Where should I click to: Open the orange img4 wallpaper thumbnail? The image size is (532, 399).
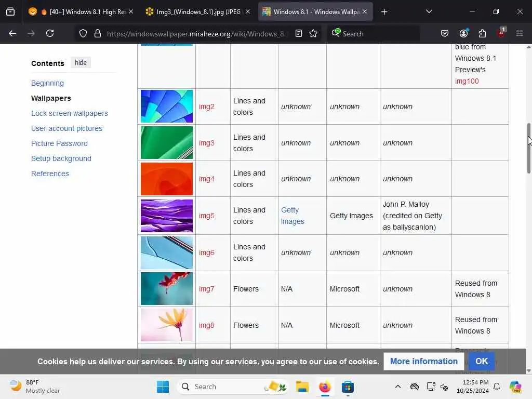[x=167, y=179]
